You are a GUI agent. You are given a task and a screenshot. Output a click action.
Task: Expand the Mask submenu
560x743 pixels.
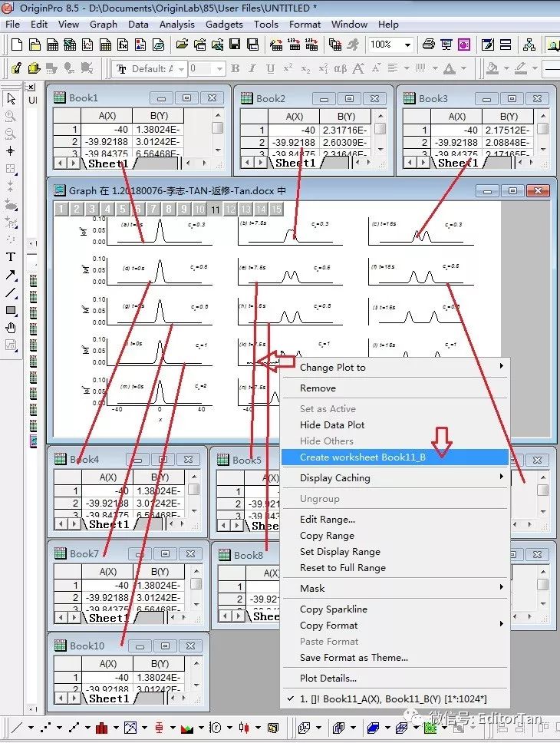click(395, 588)
